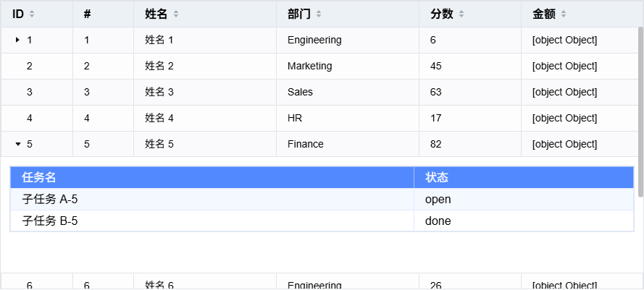Click the open status cell

coord(438,200)
